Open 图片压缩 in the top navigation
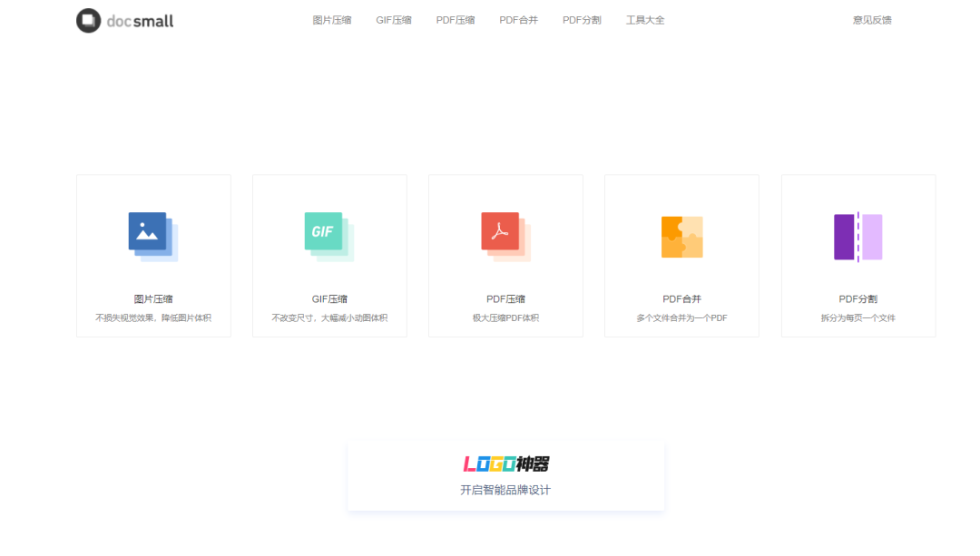 [x=332, y=20]
